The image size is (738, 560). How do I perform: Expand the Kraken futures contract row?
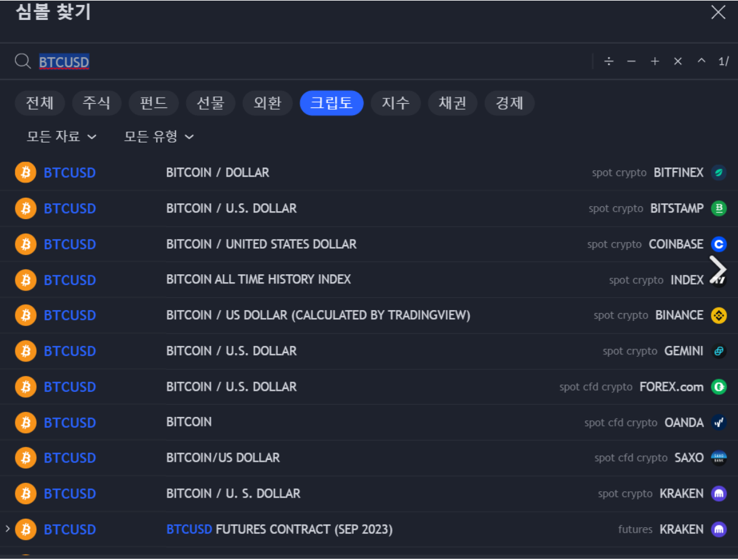pyautogui.click(x=7, y=529)
